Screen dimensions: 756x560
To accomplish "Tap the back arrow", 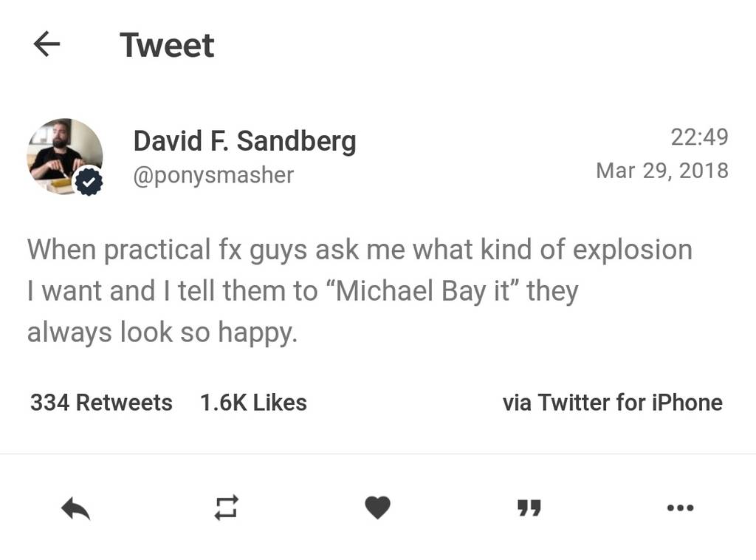I will coord(47,44).
